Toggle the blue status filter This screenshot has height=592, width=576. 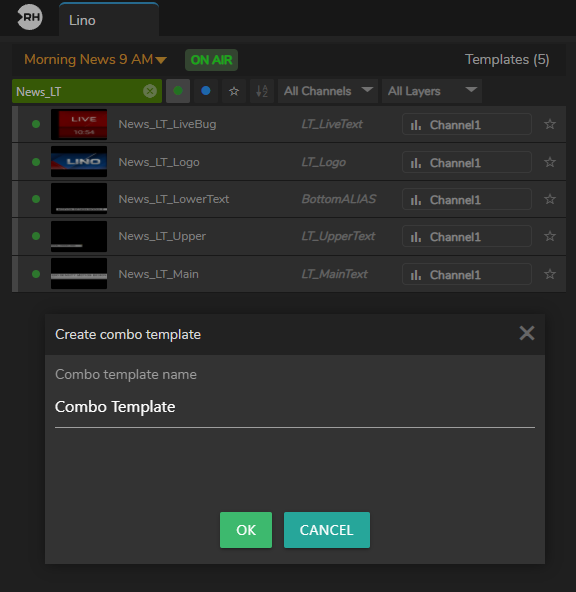[x=206, y=91]
